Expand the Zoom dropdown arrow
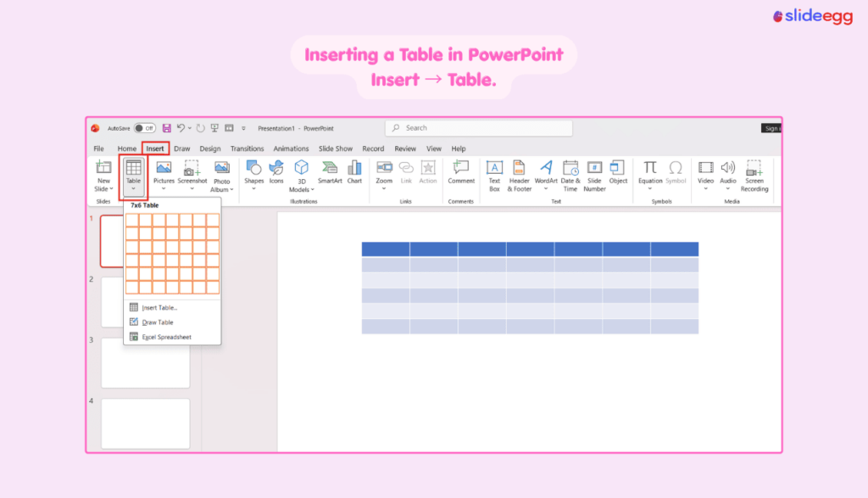 pos(384,189)
